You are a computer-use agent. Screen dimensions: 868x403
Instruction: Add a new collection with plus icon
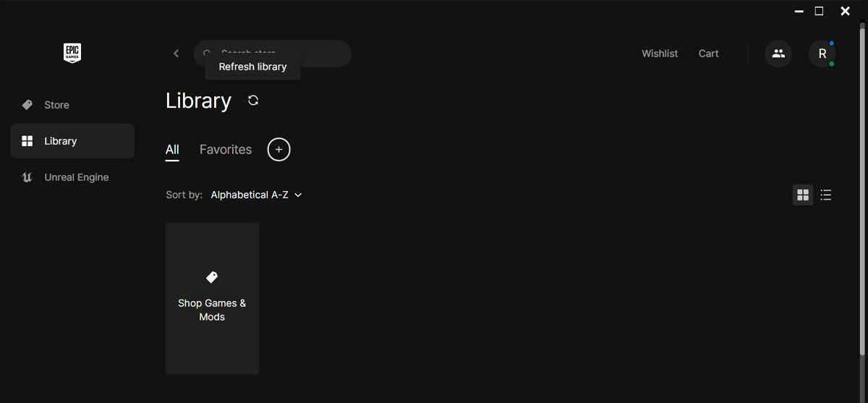pyautogui.click(x=278, y=150)
